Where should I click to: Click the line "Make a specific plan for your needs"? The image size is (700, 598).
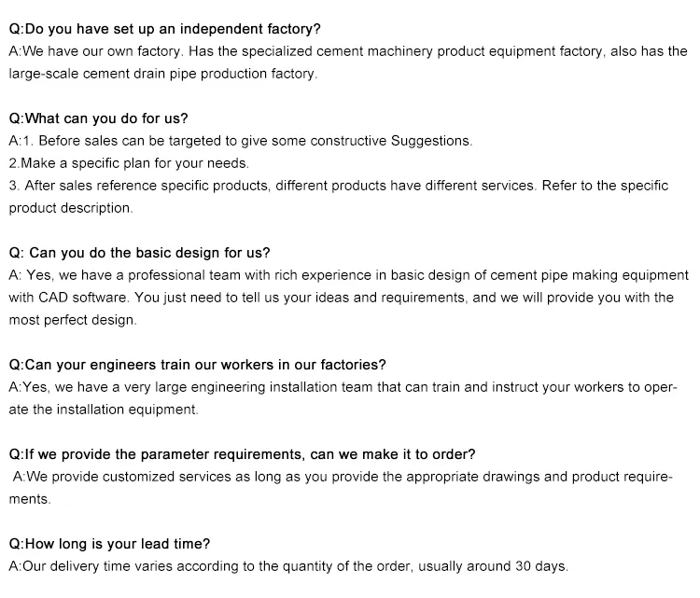129,163
